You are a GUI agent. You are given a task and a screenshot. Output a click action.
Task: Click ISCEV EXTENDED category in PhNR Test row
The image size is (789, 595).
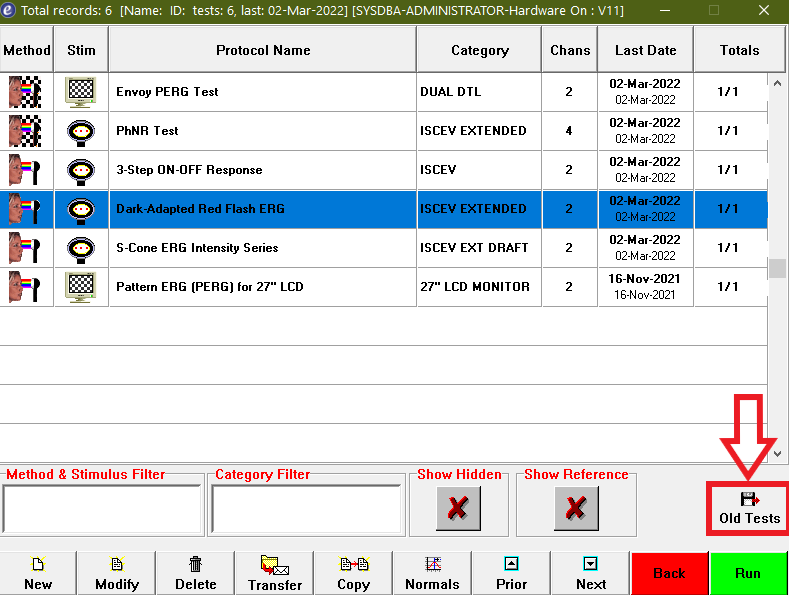click(x=479, y=131)
